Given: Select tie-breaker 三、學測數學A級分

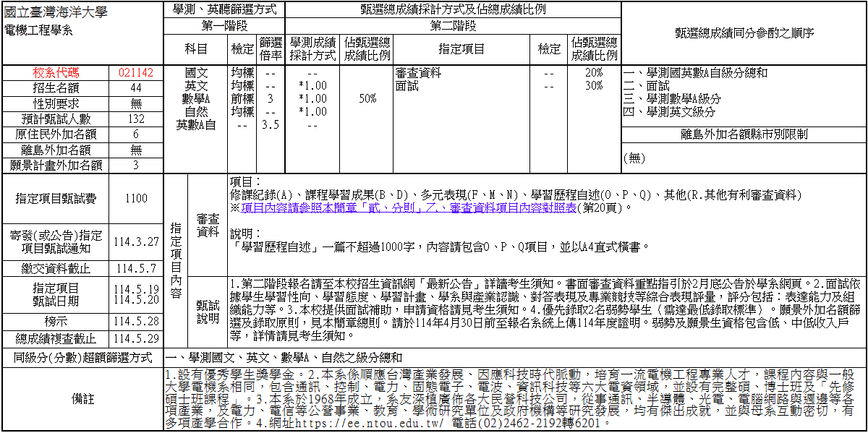Looking at the screenshot, I should pyautogui.click(x=672, y=98).
